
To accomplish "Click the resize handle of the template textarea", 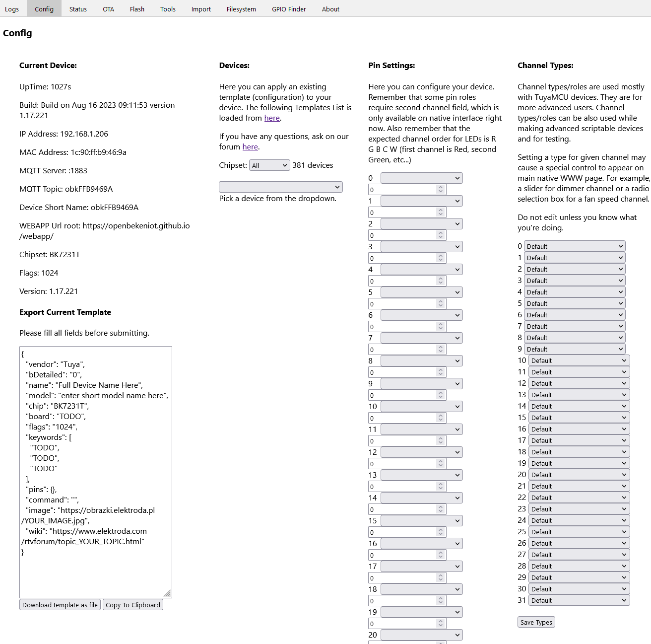I will [168, 594].
